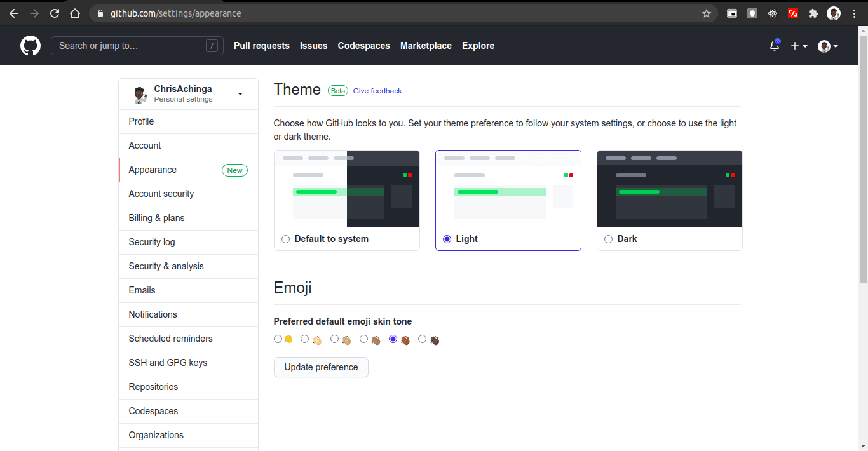Open the Chrome three-dot menu
This screenshot has width=868, height=451.
[x=855, y=13]
